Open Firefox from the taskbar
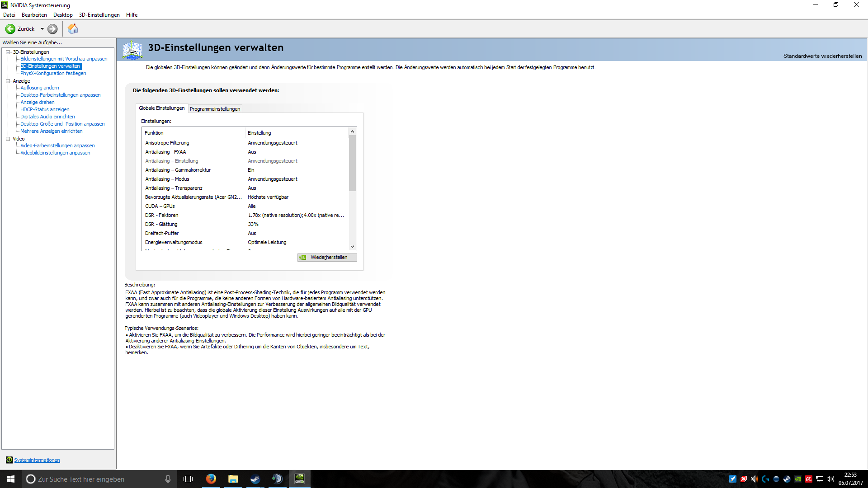This screenshot has width=868, height=488. tap(211, 479)
